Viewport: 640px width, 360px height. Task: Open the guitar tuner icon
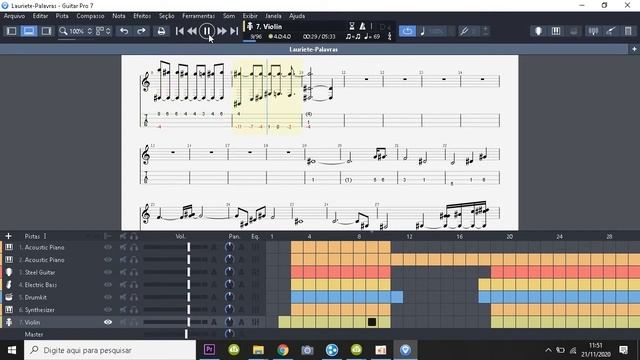pyautogui.click(x=611, y=31)
